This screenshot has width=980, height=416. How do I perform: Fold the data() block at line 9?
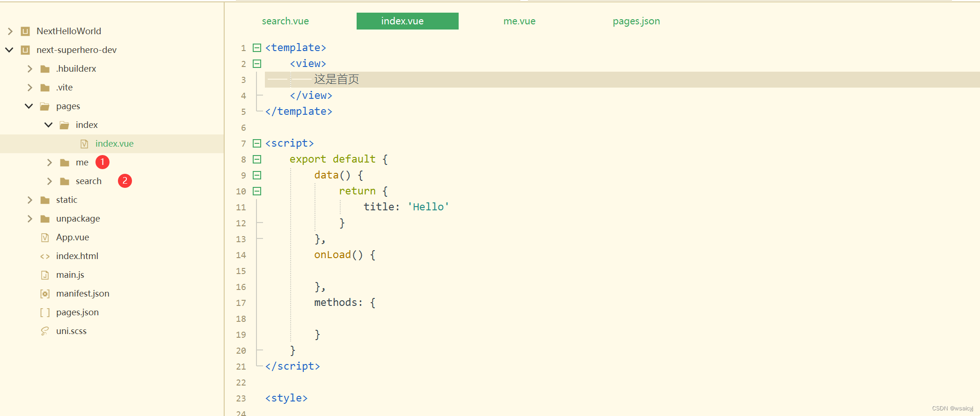[x=257, y=175]
